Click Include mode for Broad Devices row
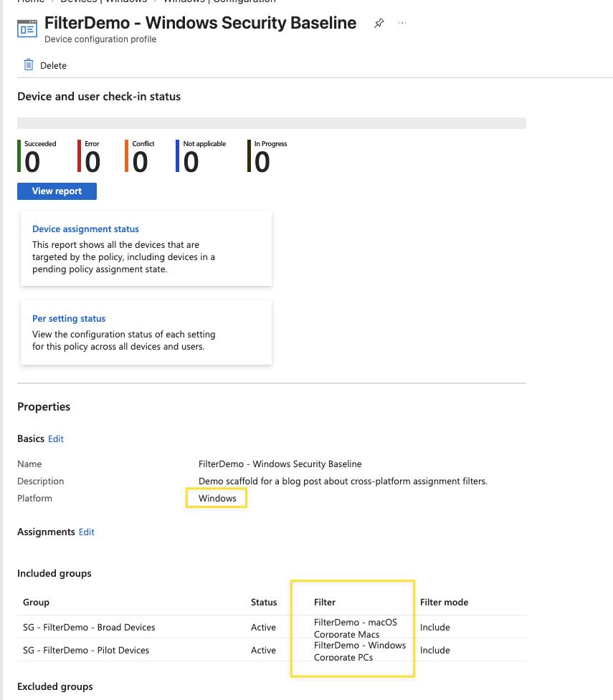 (434, 627)
